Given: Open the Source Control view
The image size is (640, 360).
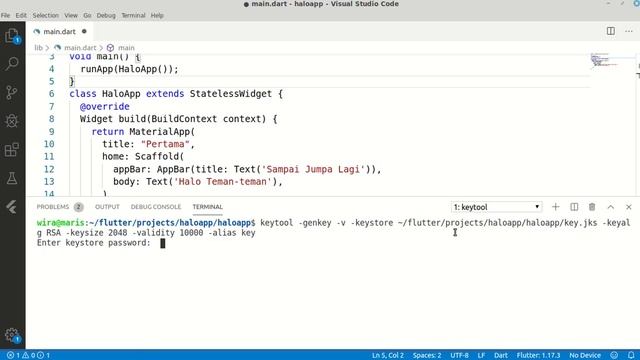Looking at the screenshot, I should click(x=12, y=92).
